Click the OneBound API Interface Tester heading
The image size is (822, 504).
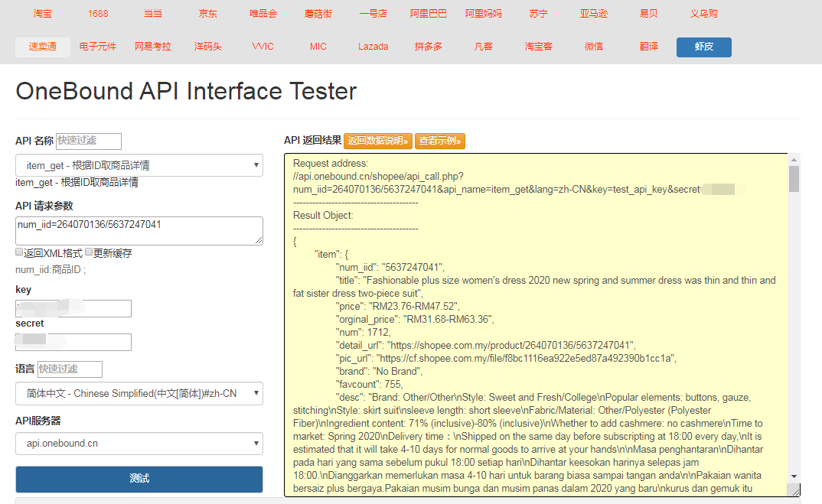[186, 91]
